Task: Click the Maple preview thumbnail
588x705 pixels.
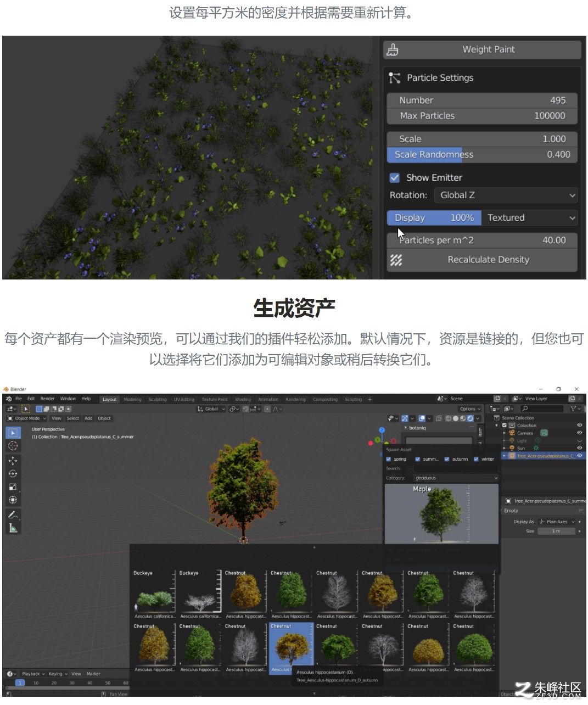Action: coord(442,514)
